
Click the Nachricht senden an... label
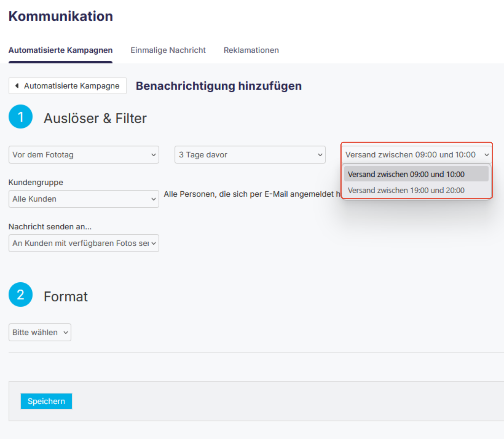[x=50, y=227]
